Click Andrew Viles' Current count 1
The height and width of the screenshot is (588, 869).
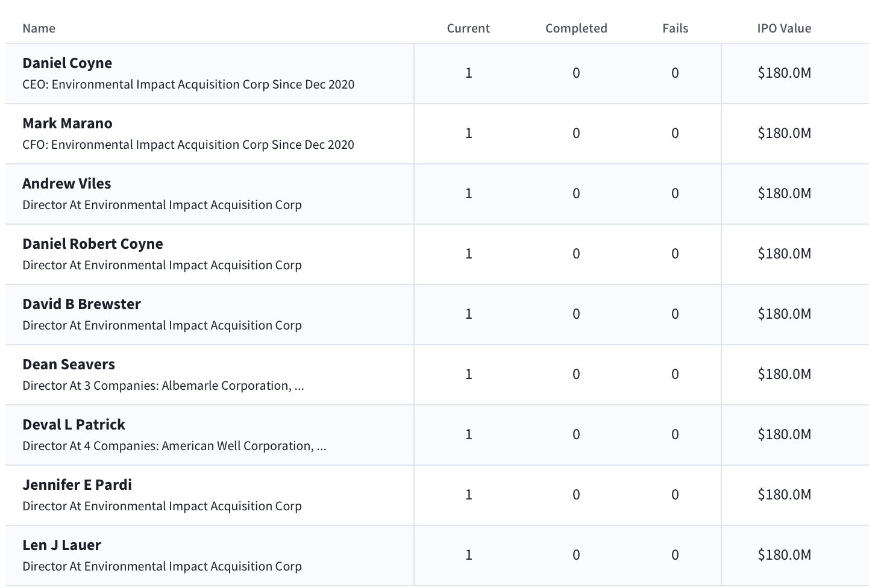point(468,193)
